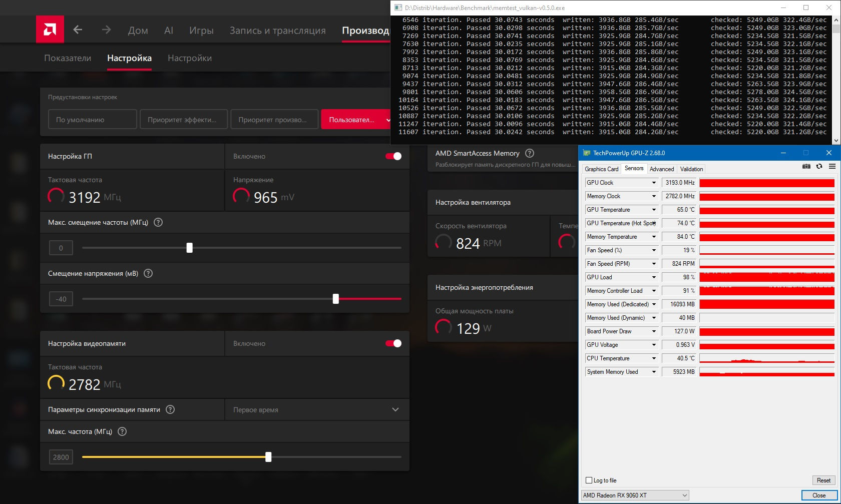Open the AMD Radeon RX 9060 XT dropdown
Image resolution: width=841 pixels, height=504 pixels.
pos(635,495)
